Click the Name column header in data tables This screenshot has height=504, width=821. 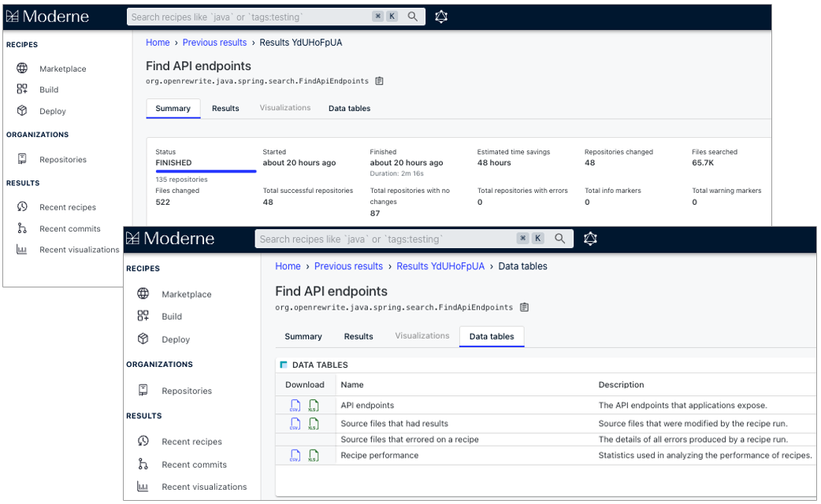point(352,384)
